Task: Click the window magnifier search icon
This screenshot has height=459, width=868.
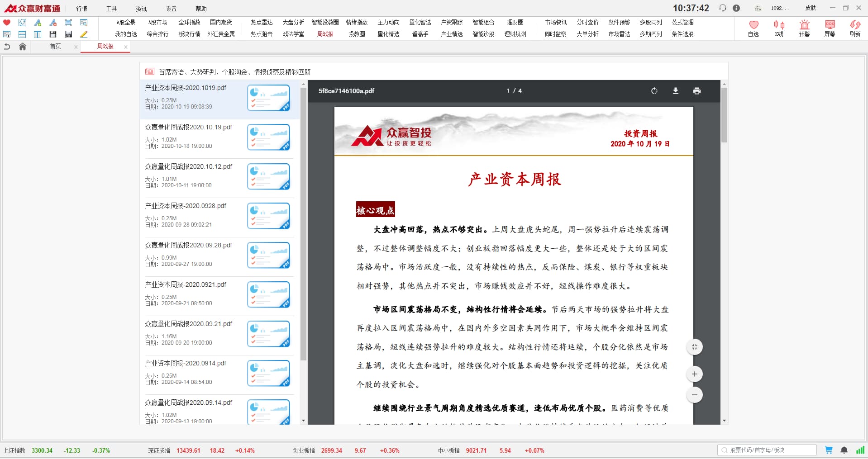Action: tap(84, 23)
